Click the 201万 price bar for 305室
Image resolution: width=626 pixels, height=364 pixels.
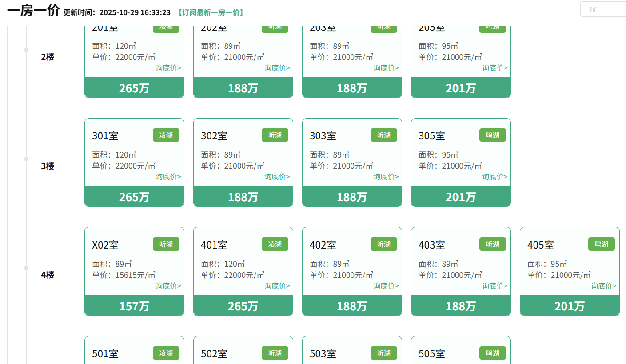click(461, 197)
